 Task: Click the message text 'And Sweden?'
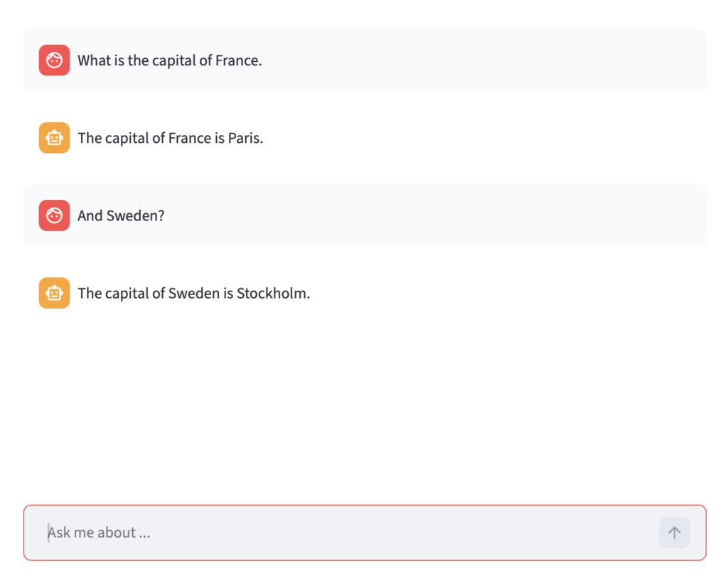[121, 215]
